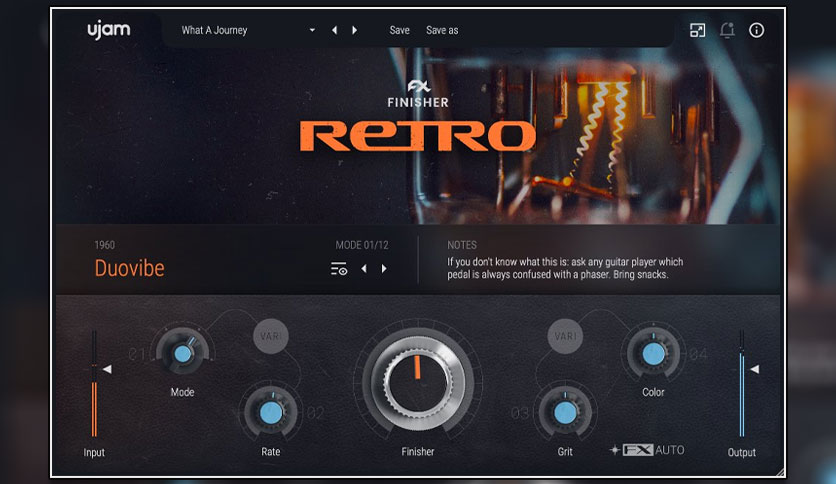Click the Grit knob
This screenshot has height=484, width=836.
pos(565,413)
